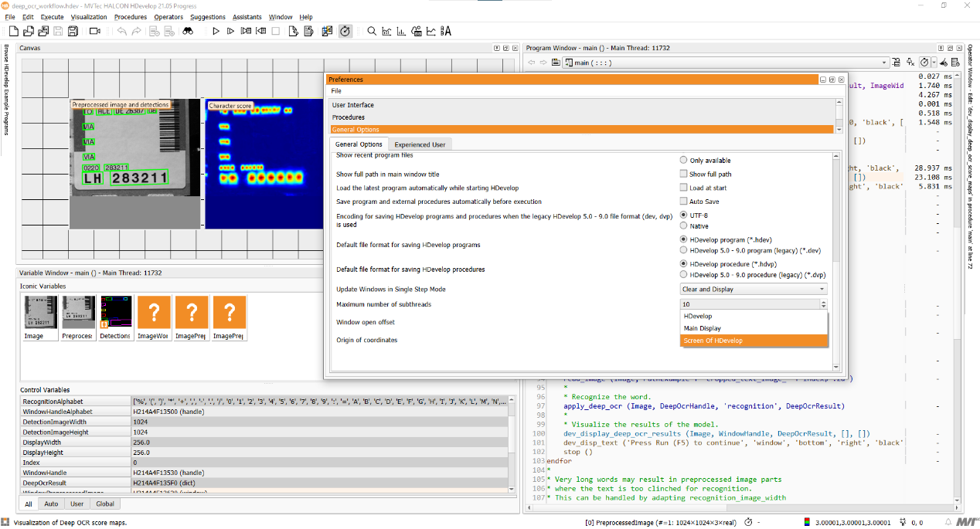Open the Clear and Display dropdown
This screenshot has width=980, height=529.
coord(754,289)
